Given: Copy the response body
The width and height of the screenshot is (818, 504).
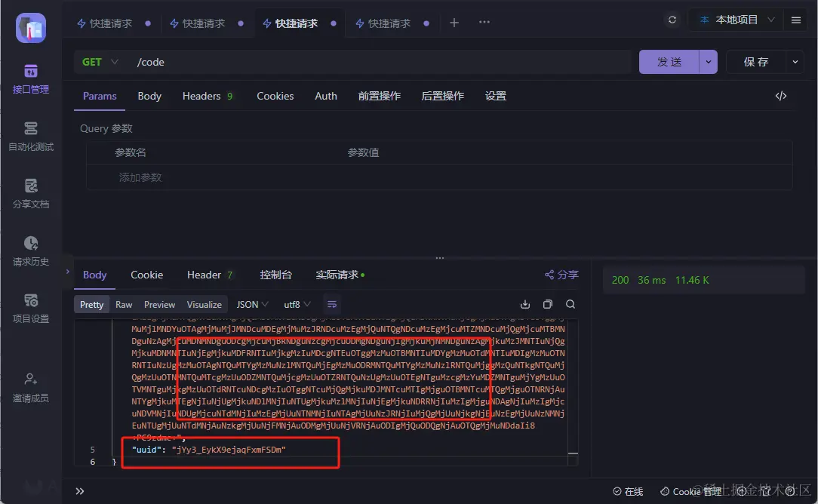Looking at the screenshot, I should (x=547, y=304).
